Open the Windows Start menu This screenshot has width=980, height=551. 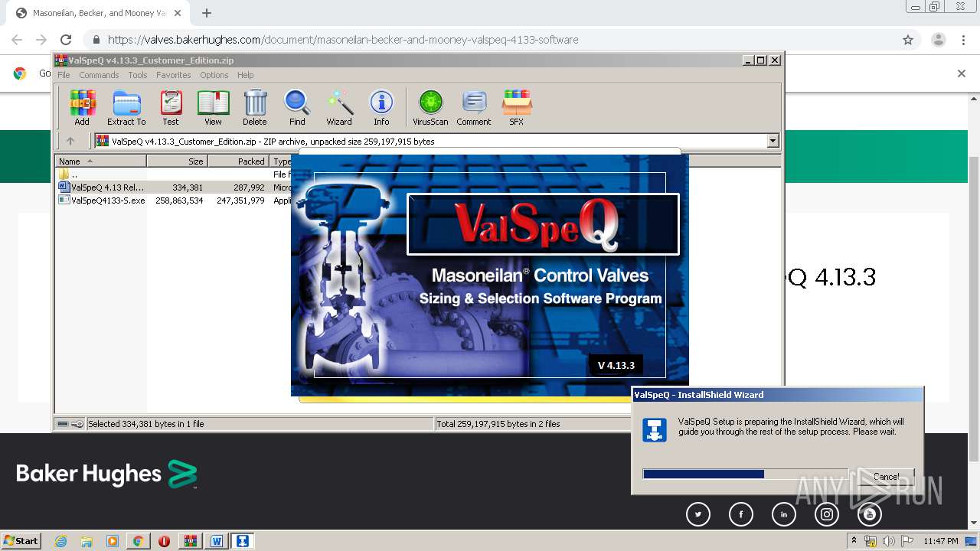tap(21, 540)
